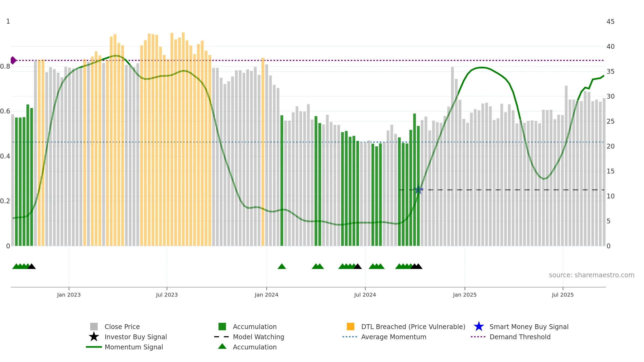This screenshot has height=362, width=644.
Task: Click the Jul 2023 axis label
Action: (167, 295)
